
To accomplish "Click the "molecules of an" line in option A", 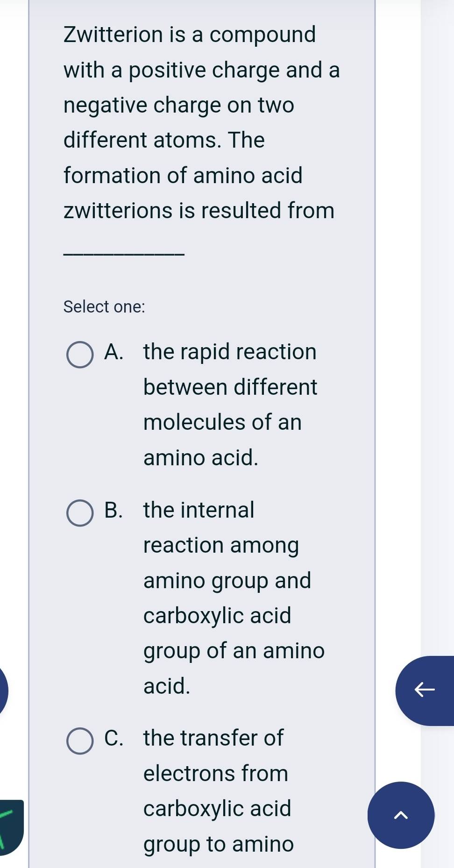I will (222, 422).
